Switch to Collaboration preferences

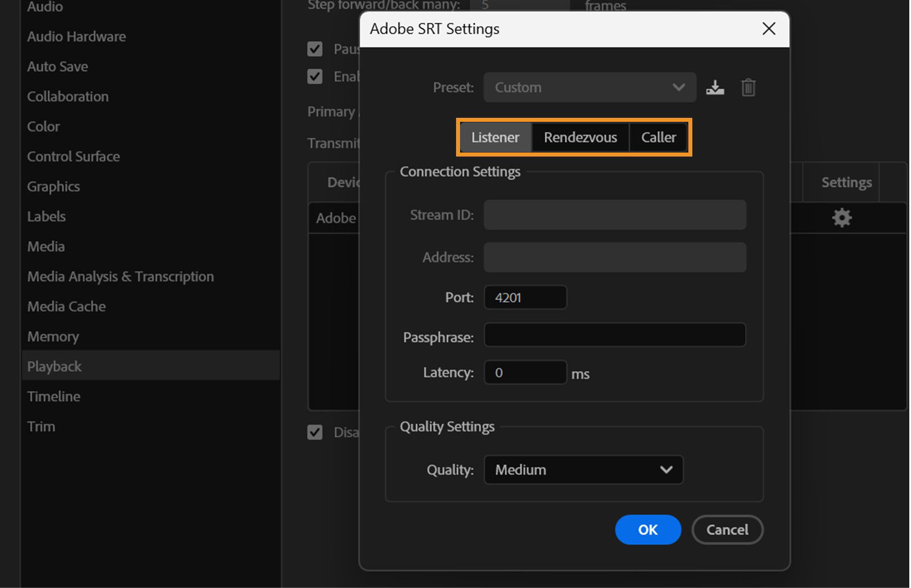point(68,96)
